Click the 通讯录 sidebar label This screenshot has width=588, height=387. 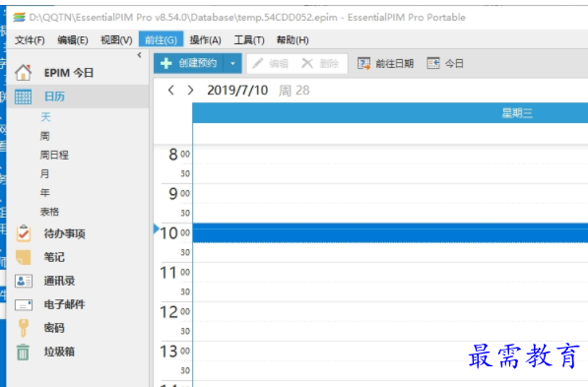pyautogui.click(x=59, y=281)
